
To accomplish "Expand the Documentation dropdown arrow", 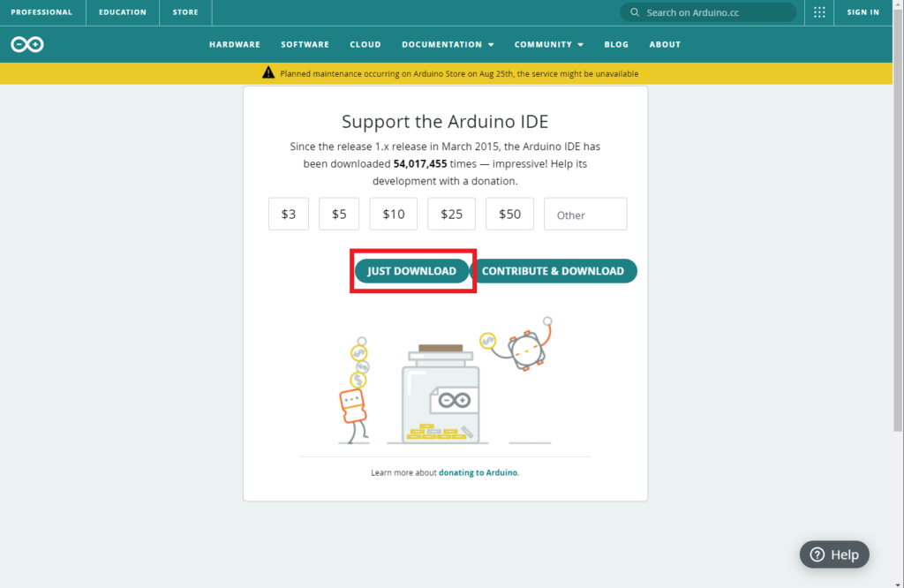I will point(491,45).
